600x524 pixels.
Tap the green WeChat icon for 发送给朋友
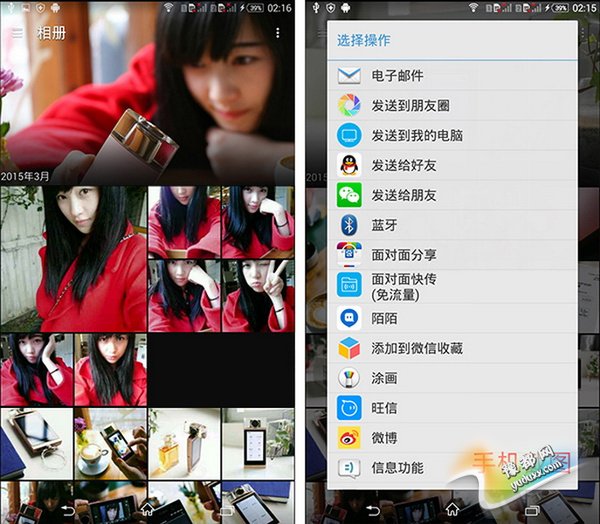click(349, 195)
